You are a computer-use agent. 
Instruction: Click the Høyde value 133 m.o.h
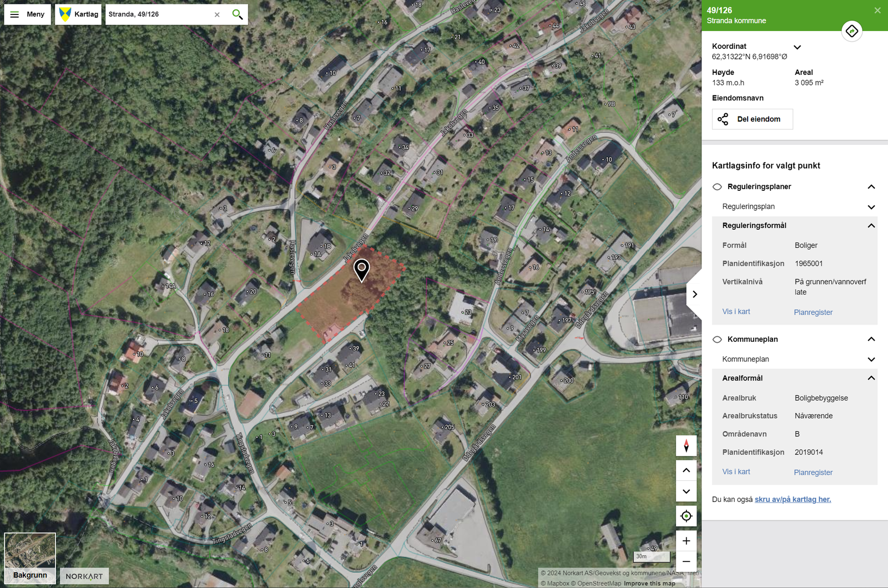pos(728,83)
